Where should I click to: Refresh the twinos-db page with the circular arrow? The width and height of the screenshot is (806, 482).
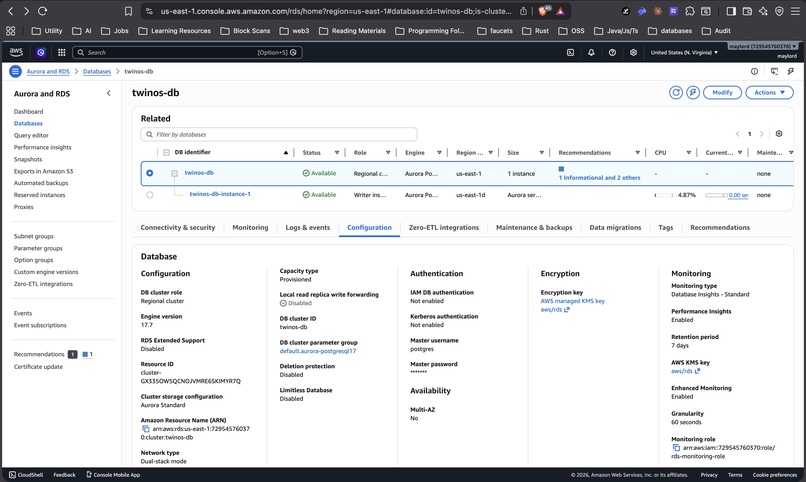pos(676,92)
